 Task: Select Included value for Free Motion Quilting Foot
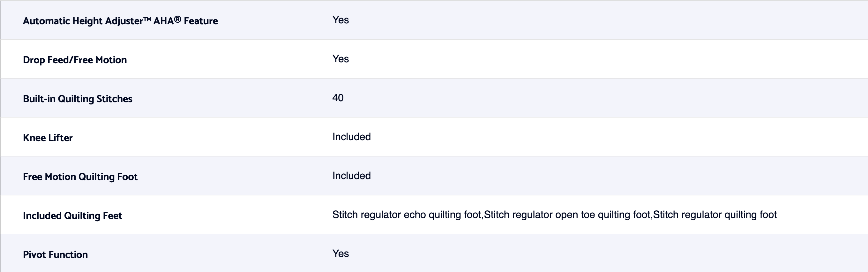pos(351,176)
